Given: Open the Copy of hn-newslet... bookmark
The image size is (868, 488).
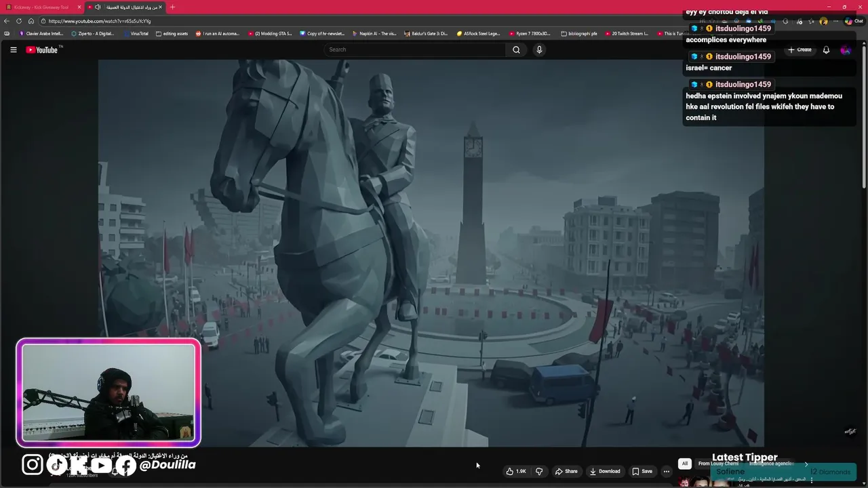Looking at the screenshot, I should [x=322, y=33].
